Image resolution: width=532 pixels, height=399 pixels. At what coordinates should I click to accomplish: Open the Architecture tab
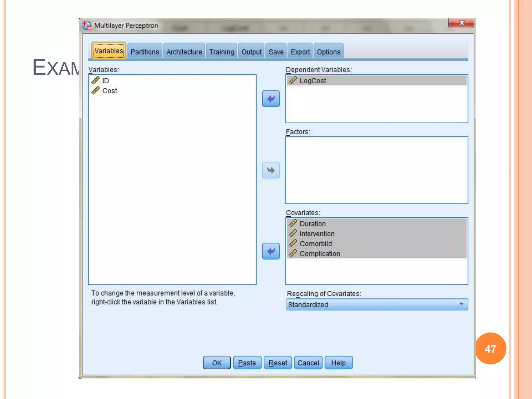tap(184, 52)
